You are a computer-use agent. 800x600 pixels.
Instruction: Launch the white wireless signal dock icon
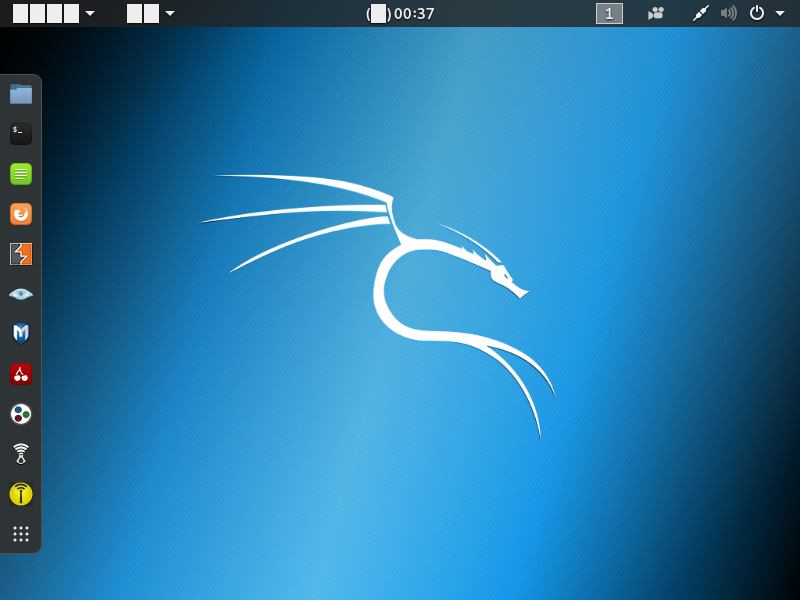(21, 454)
